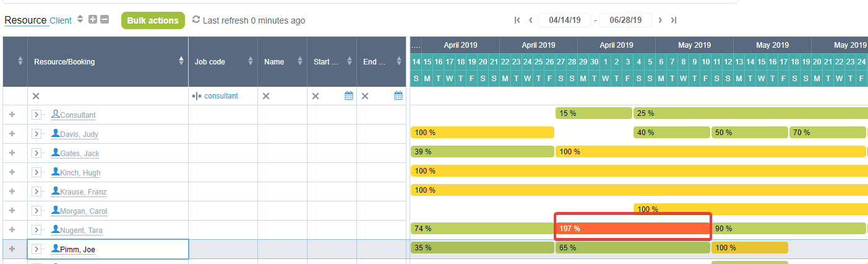Viewport: 868px width, 264px height.
Task: Expand the Nugent, Tara row
Action: (x=36, y=230)
